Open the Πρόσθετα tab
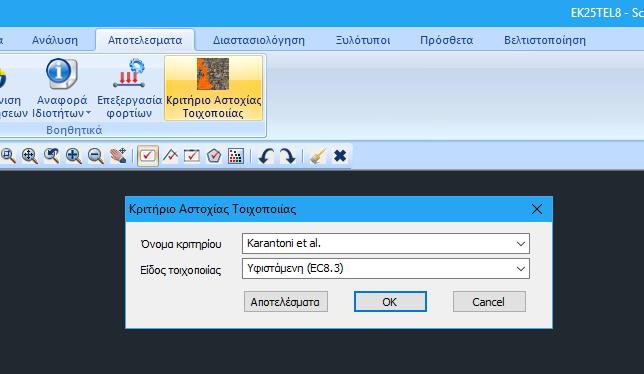The height and width of the screenshot is (374, 644). [446, 40]
